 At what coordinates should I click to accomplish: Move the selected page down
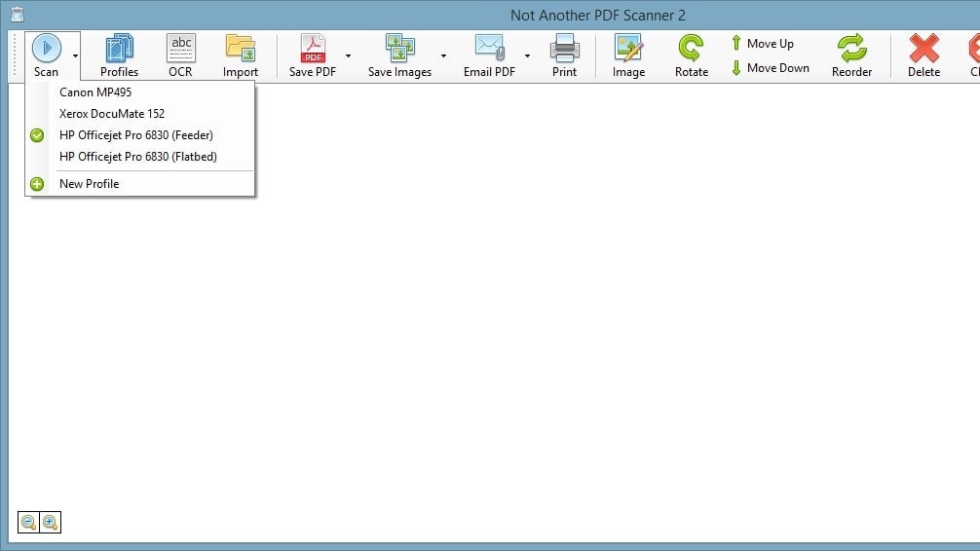(x=770, y=67)
